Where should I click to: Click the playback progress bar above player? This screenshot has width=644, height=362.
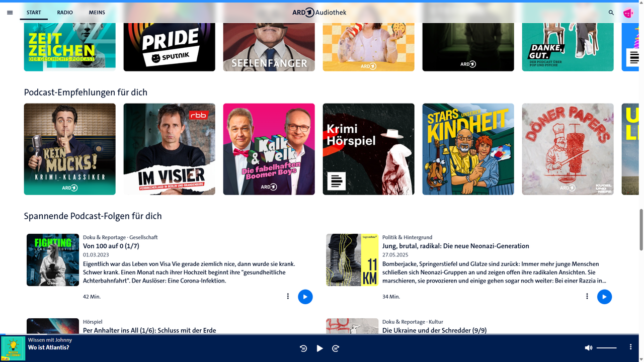319,335
